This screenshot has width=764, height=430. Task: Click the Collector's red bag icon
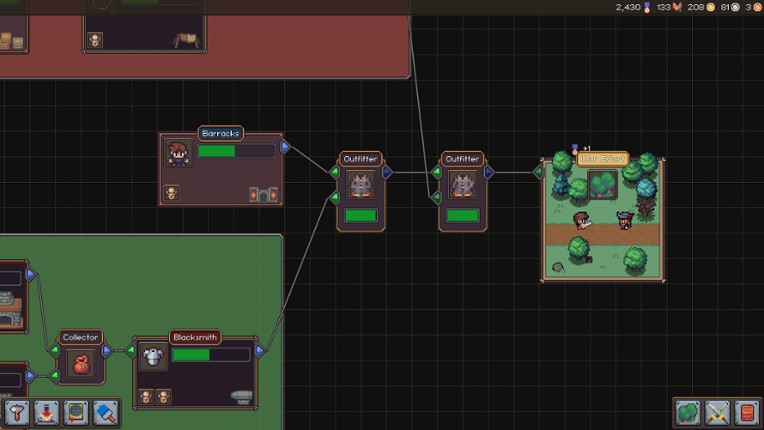(x=81, y=364)
